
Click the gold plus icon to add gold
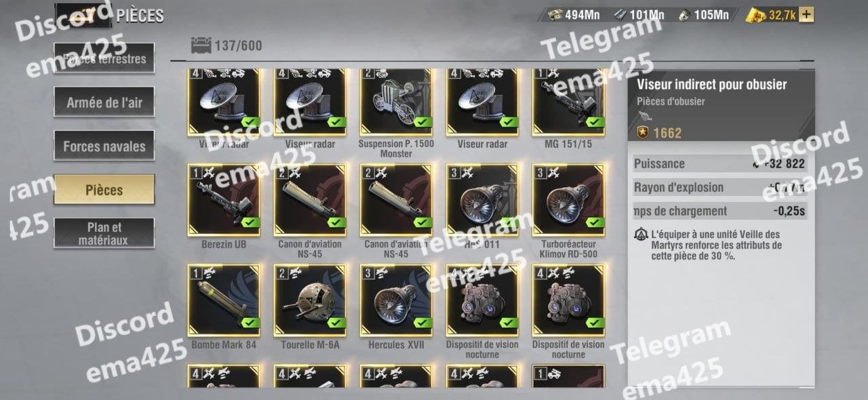tap(807, 15)
